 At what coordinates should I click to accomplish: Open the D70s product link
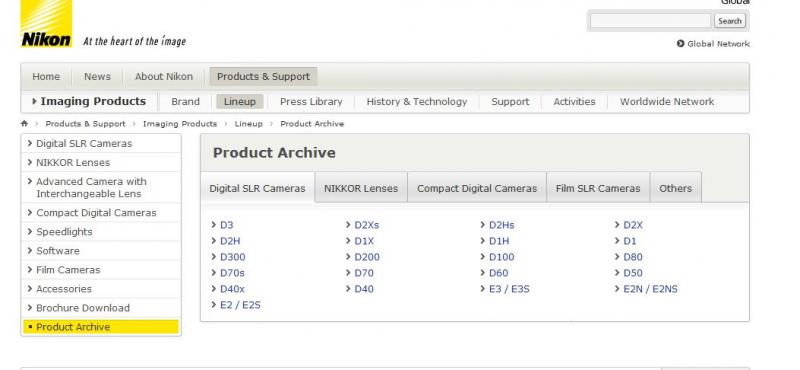(x=232, y=273)
